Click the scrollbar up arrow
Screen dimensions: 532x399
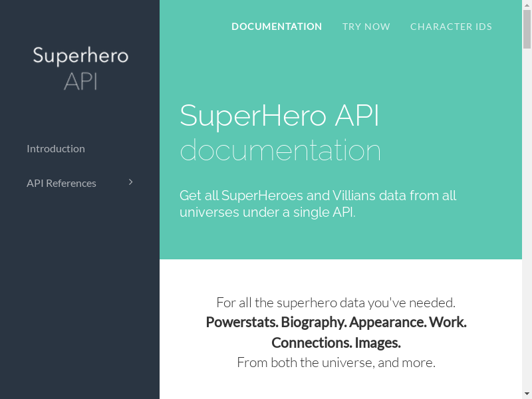[x=527, y=5]
